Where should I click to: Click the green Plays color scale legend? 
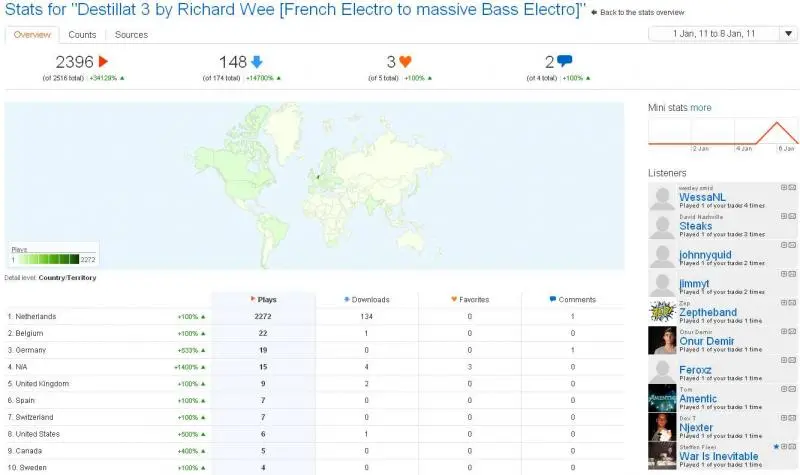[x=53, y=257]
